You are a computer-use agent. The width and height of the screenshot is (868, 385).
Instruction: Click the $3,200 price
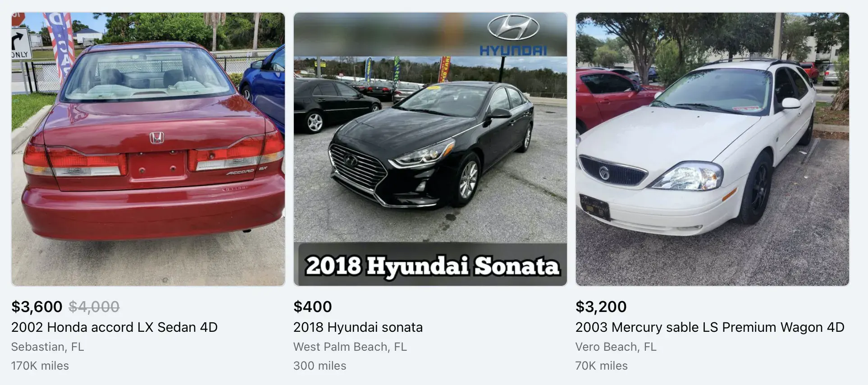tap(601, 307)
